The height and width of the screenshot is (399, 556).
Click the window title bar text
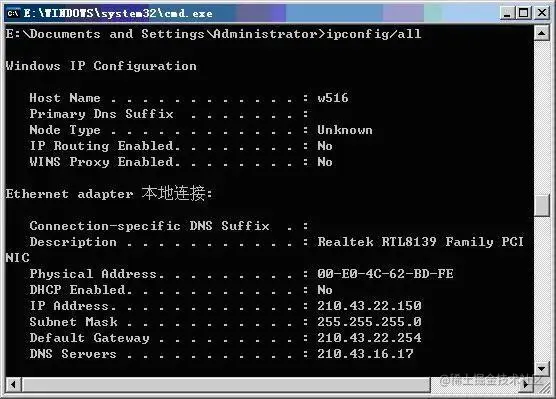coord(118,13)
